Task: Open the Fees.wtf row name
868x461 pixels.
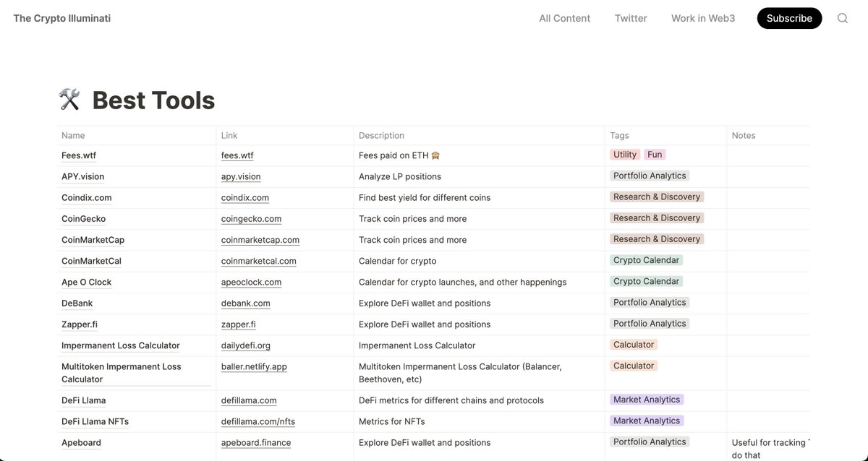Action: [x=79, y=155]
